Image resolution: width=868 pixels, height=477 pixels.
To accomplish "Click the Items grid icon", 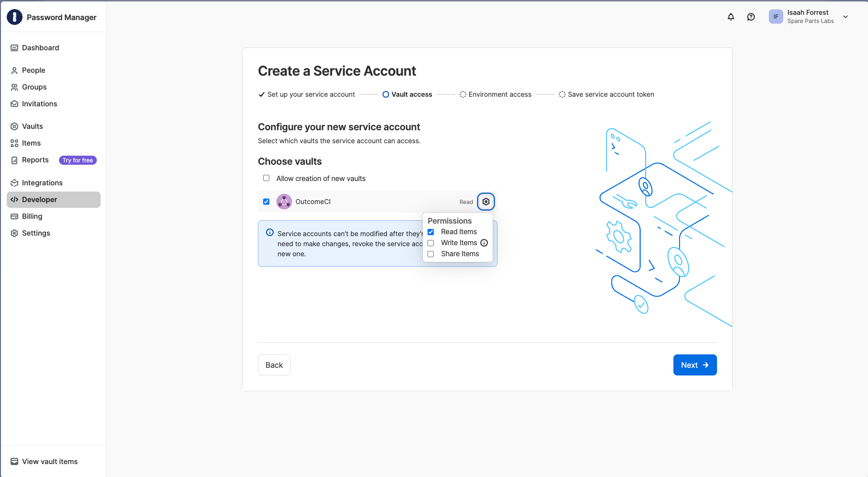I will 14,143.
